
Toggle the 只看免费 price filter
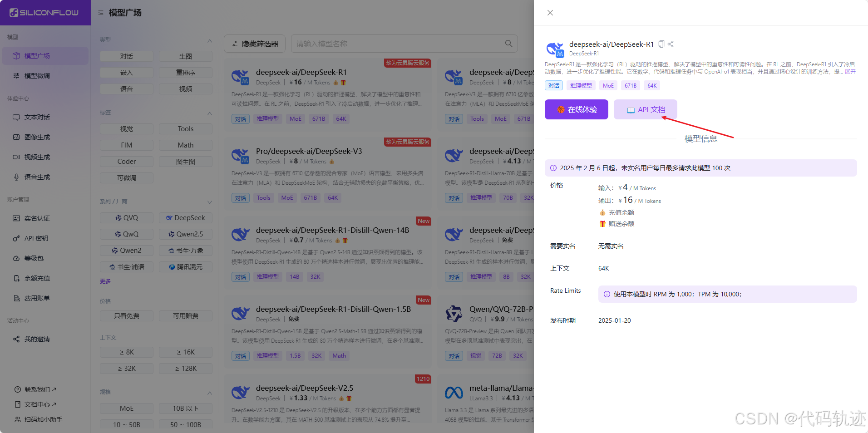pyautogui.click(x=127, y=316)
